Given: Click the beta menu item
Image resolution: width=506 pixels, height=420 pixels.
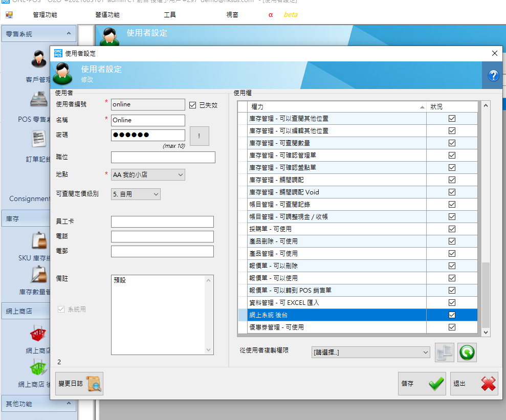Looking at the screenshot, I should point(291,15).
